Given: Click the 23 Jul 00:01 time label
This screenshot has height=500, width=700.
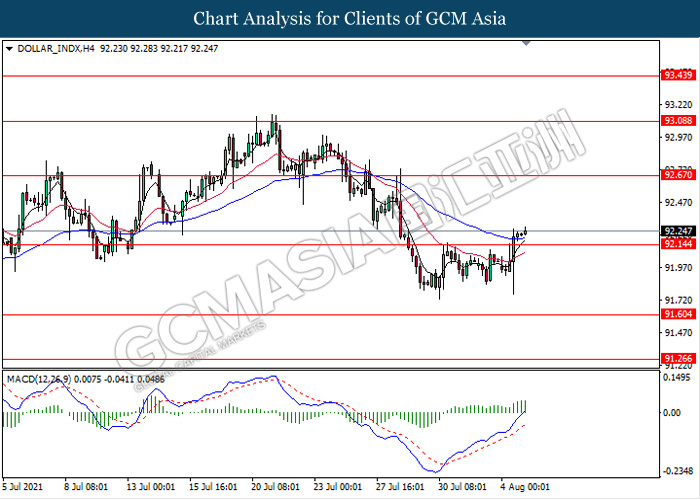Looking at the screenshot, I should (338, 486).
